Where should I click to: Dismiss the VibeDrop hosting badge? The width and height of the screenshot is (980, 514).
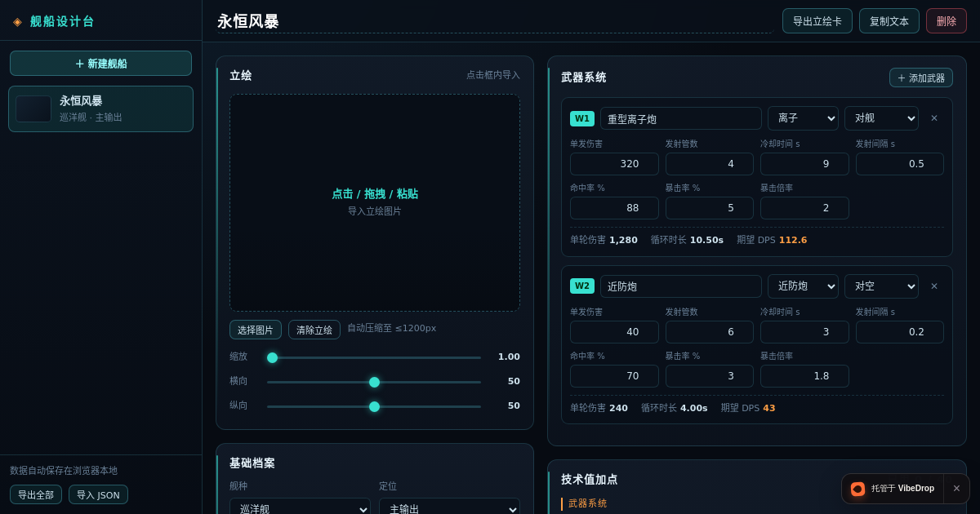click(x=956, y=489)
